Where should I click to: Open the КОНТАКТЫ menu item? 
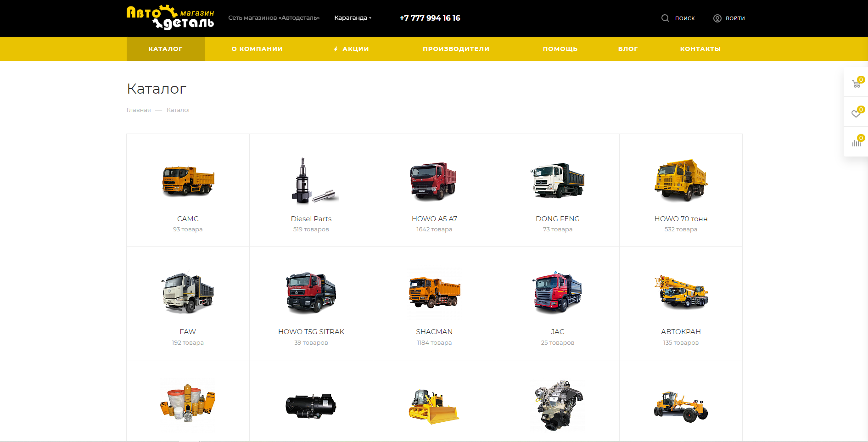(x=700, y=49)
